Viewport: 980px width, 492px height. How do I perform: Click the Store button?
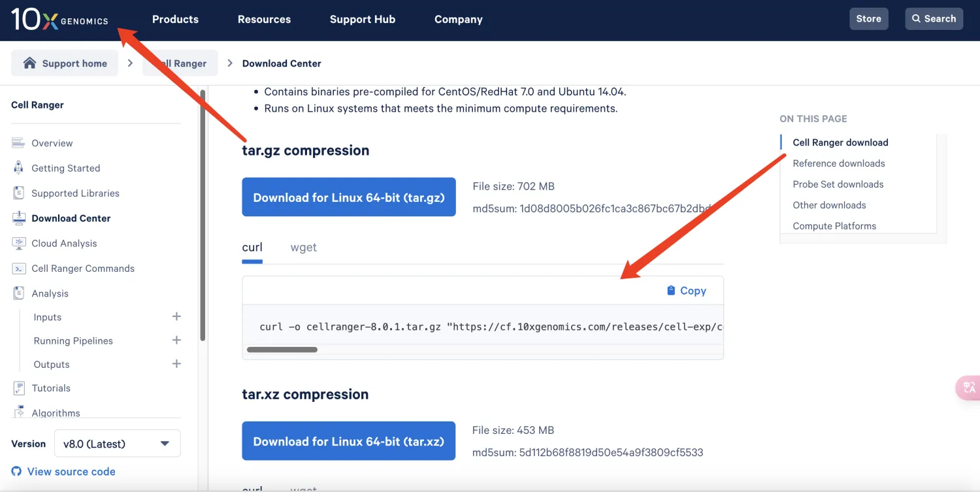coord(869,19)
